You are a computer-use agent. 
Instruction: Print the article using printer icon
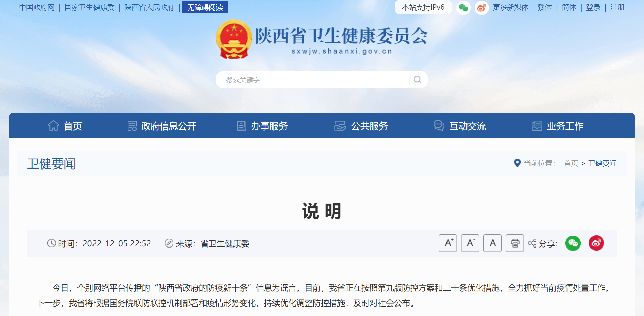coord(515,243)
